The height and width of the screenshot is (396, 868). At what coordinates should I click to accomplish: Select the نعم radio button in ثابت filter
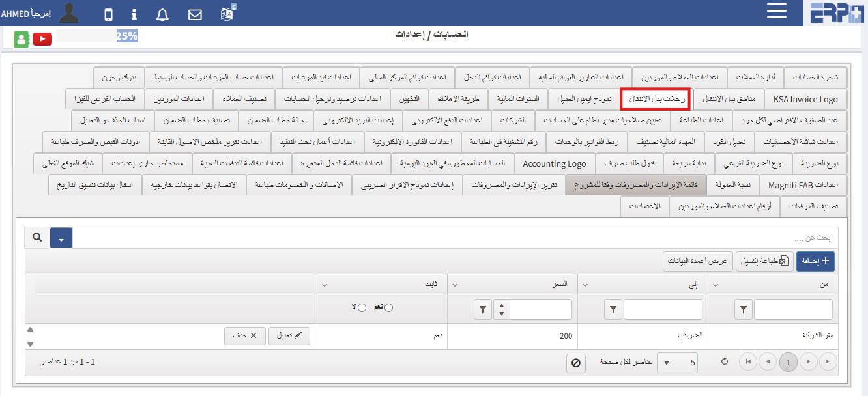point(389,307)
